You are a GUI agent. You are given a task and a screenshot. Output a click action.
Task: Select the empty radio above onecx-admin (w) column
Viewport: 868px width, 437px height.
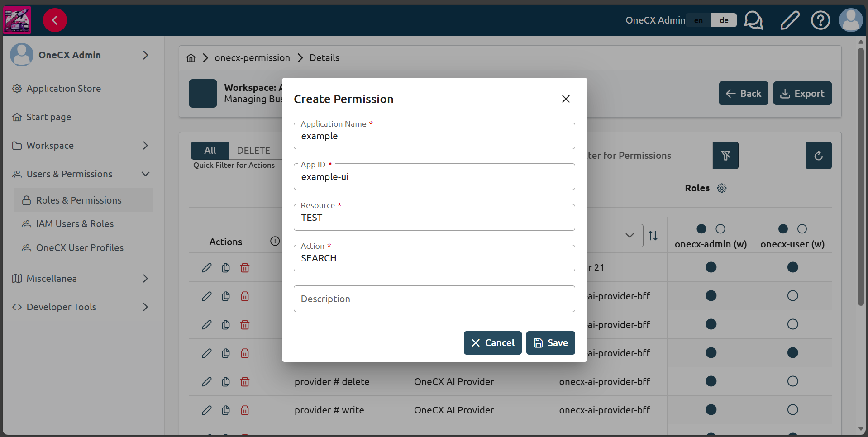pyautogui.click(x=720, y=229)
